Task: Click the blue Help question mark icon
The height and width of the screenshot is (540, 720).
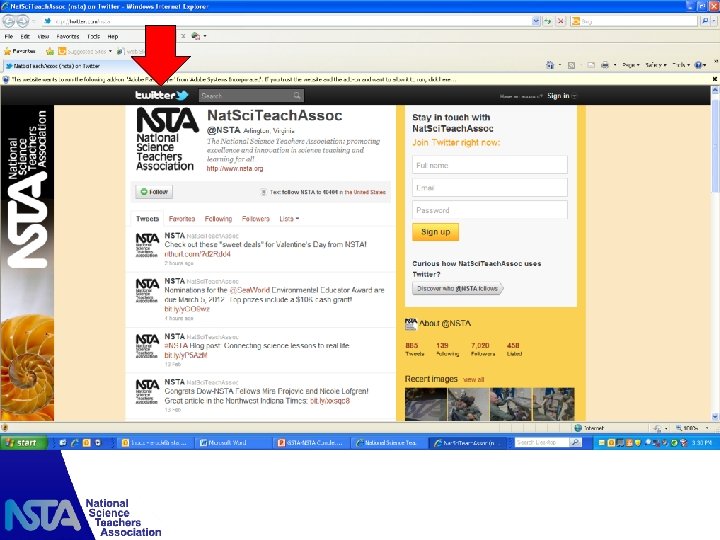Action: (x=698, y=65)
